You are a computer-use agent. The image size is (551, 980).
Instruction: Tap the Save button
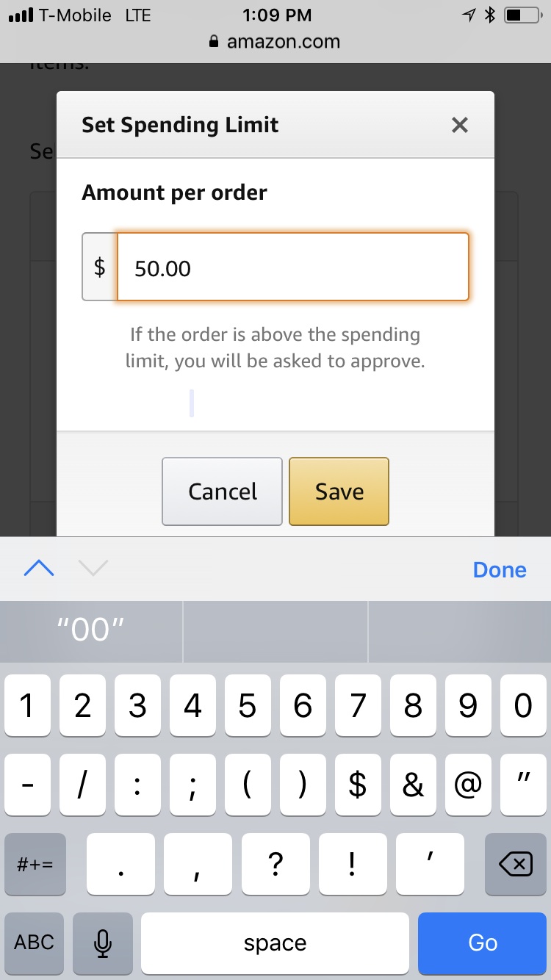(339, 491)
